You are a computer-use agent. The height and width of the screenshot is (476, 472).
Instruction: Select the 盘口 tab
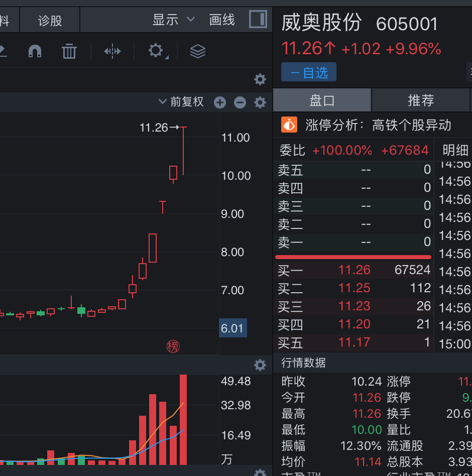(x=322, y=100)
